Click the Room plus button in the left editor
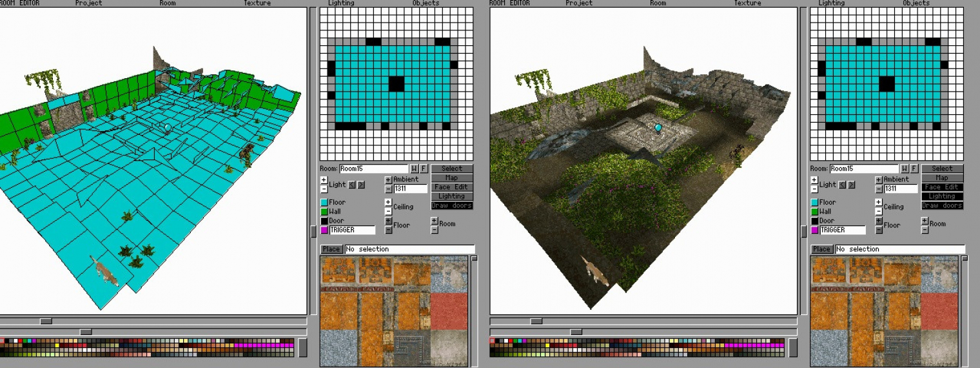Screen dimensions: 980x368 point(435,221)
